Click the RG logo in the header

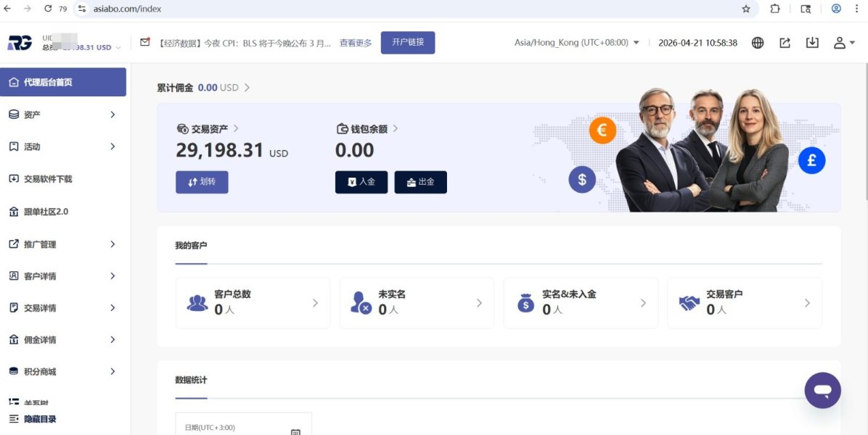click(x=20, y=43)
